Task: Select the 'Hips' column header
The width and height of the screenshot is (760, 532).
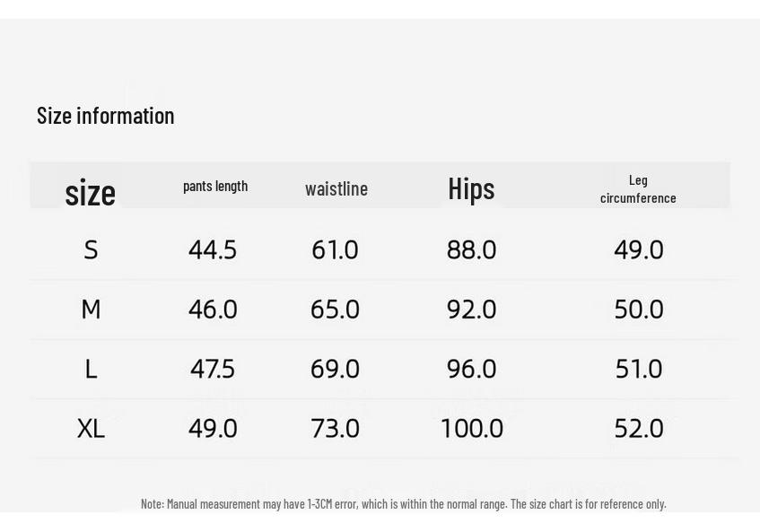Action: pyautogui.click(x=471, y=189)
